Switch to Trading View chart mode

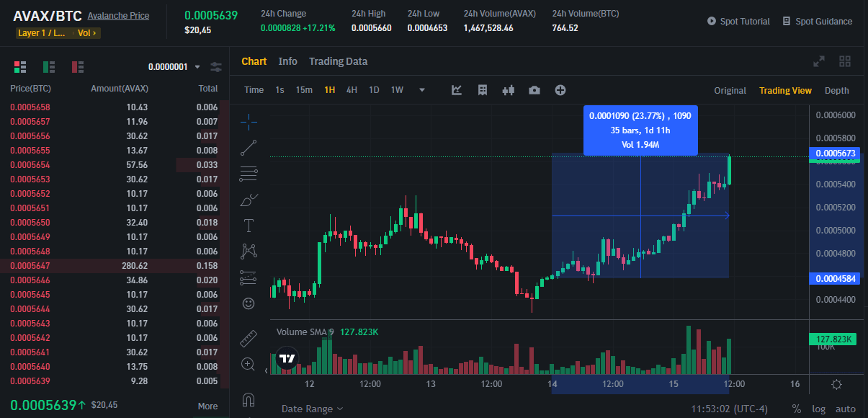785,90
